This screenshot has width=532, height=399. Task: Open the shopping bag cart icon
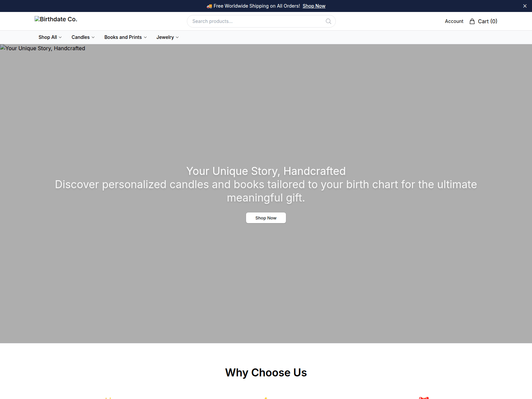click(472, 21)
